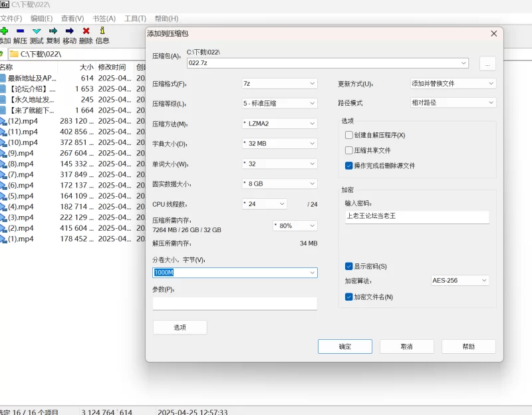
Task: Click the Move (移动) toolbar icon
Action: [70, 31]
